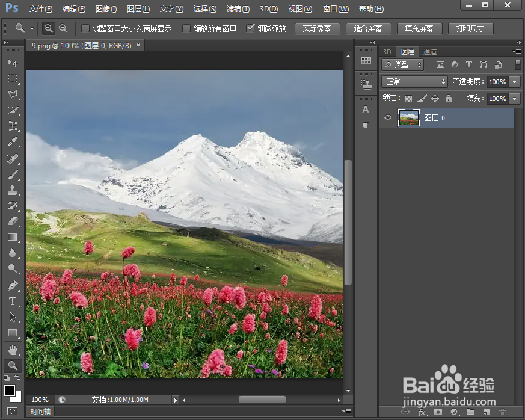Toggle the layer filtering on/off switch

coord(518,64)
